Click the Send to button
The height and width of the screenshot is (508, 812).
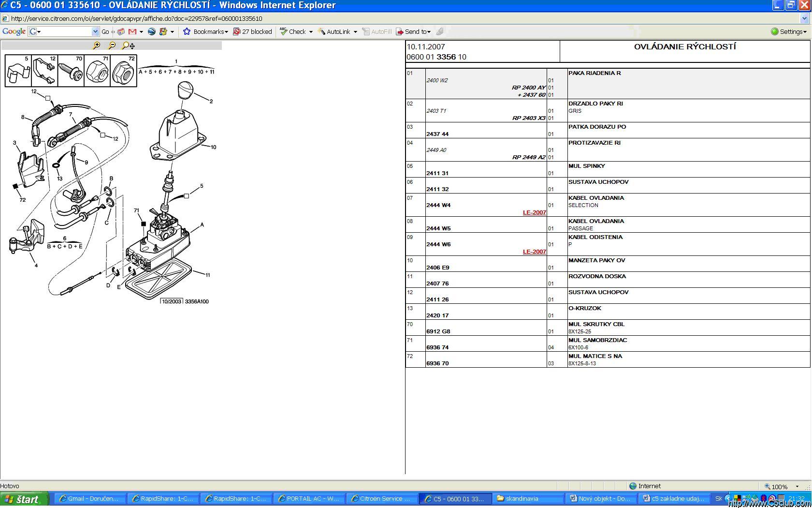pyautogui.click(x=413, y=31)
